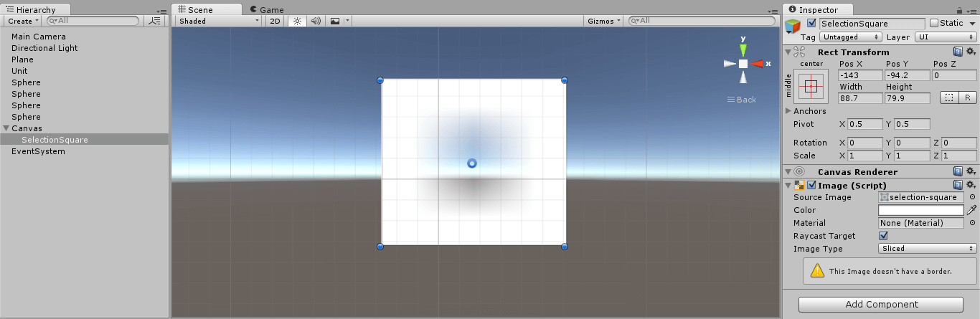Toggle scene effects image icon
The image size is (980, 319).
334,21
